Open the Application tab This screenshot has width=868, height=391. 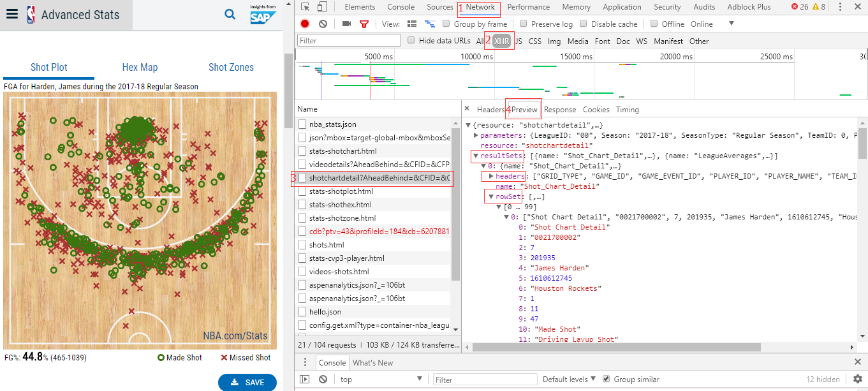click(622, 7)
